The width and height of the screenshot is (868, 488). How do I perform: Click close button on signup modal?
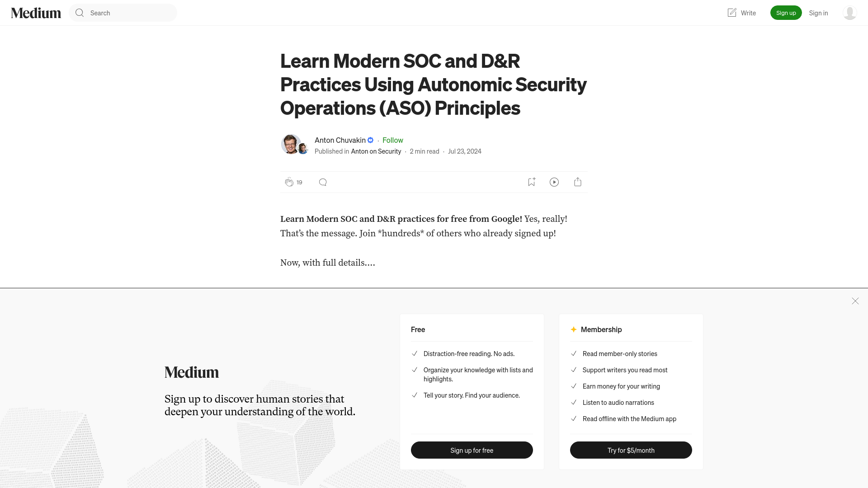pyautogui.click(x=855, y=301)
